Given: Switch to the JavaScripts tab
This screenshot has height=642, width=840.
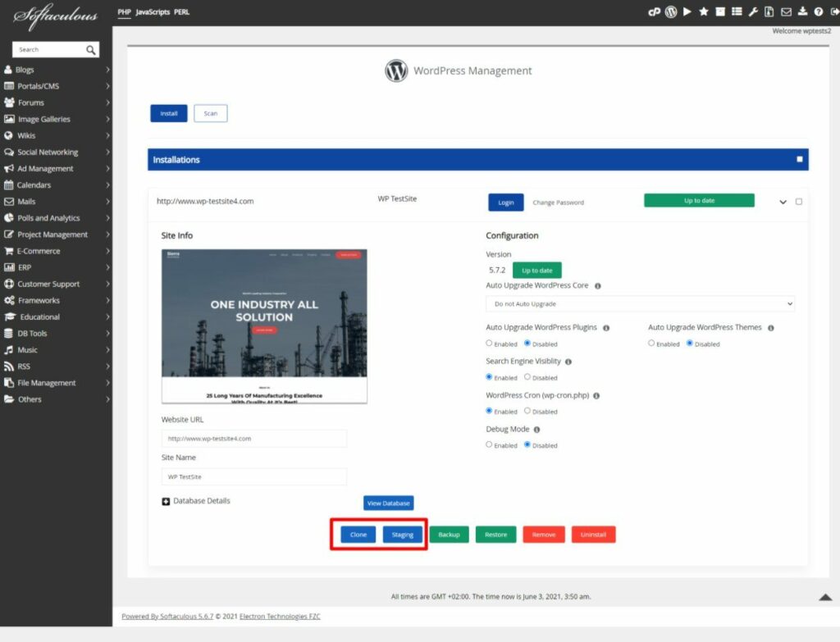Looking at the screenshot, I should [153, 11].
